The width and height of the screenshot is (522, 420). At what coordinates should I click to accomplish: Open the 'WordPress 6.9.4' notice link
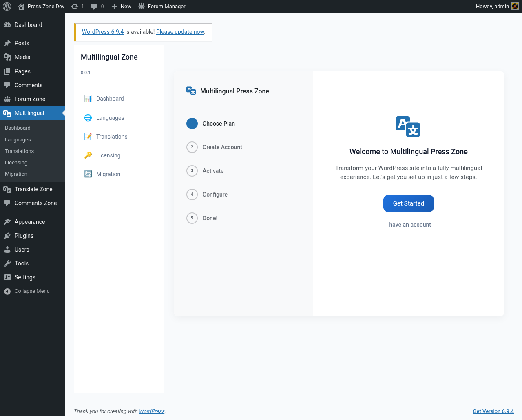[x=103, y=32]
